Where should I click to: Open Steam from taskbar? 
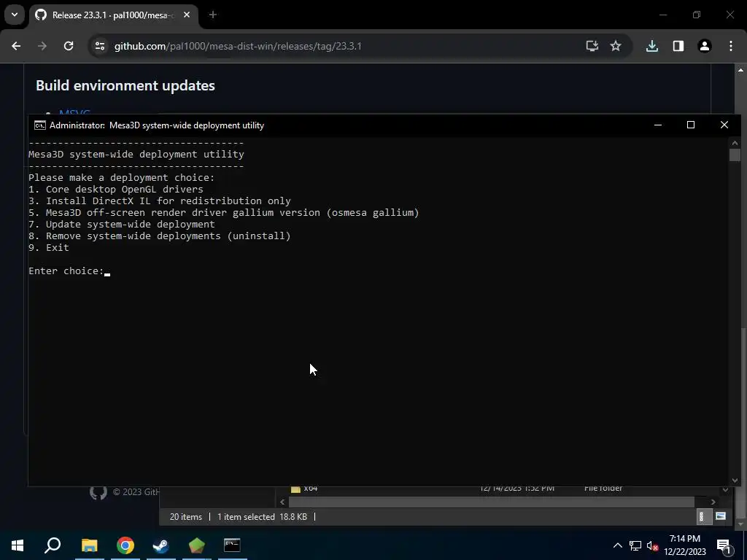click(x=161, y=545)
